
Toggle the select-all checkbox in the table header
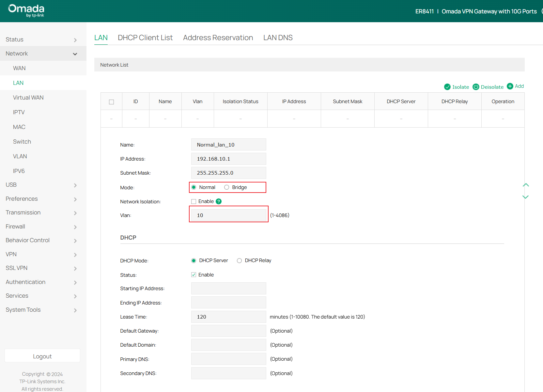click(111, 101)
